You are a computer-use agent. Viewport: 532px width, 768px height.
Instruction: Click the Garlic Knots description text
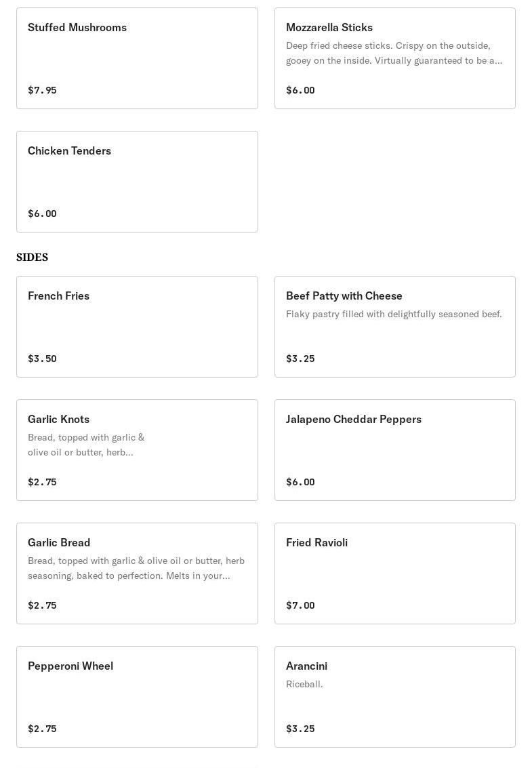point(86,445)
